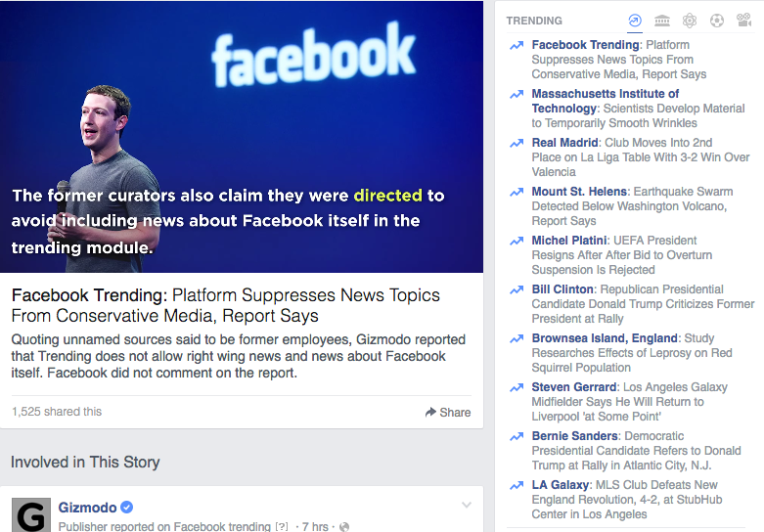
Task: Show Sports trending category icon
Action: click(x=717, y=21)
